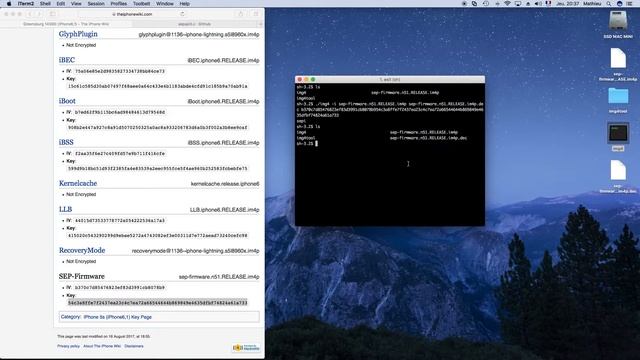Click the Wi-Fi status icon
Viewport: 640px width, 360px height.
(507, 4)
